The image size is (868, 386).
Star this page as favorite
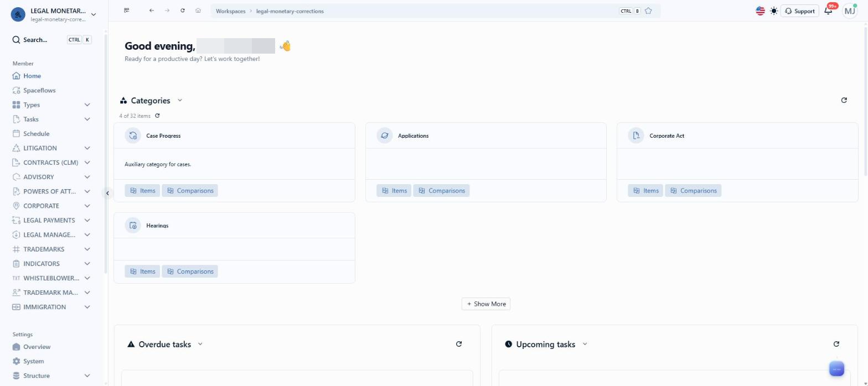pos(648,11)
